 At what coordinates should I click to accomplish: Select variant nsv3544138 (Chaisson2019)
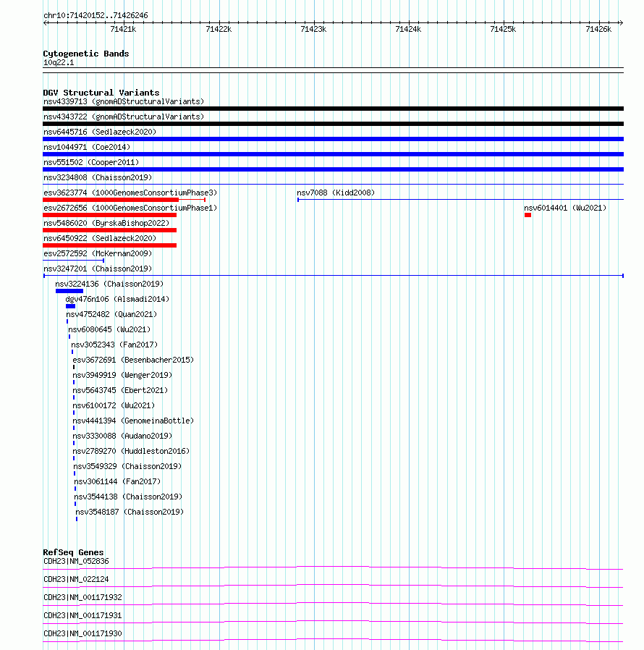click(x=128, y=497)
